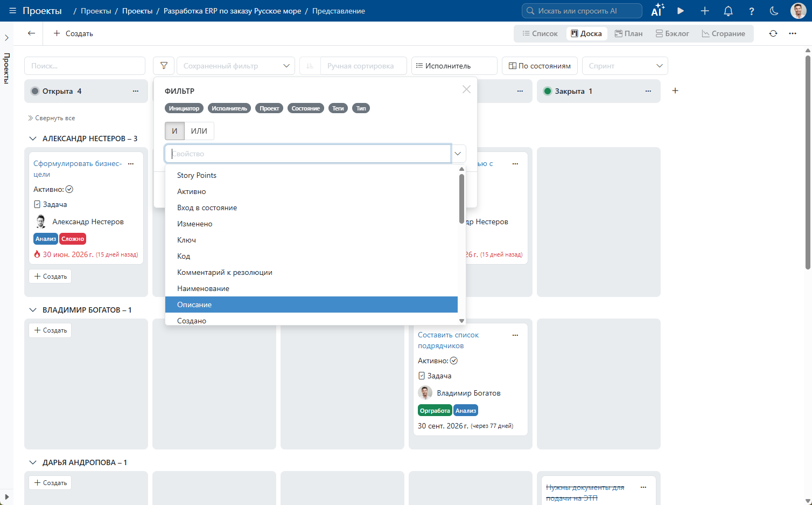Click the plus icon in the top header

pyautogui.click(x=704, y=11)
